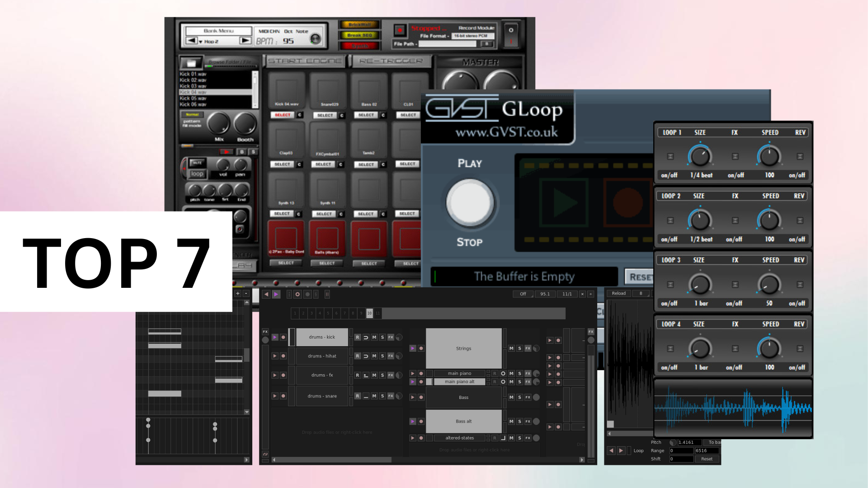This screenshot has height=488, width=868.
Task: Select scene tab 3 in the sequencer
Action: click(x=311, y=313)
